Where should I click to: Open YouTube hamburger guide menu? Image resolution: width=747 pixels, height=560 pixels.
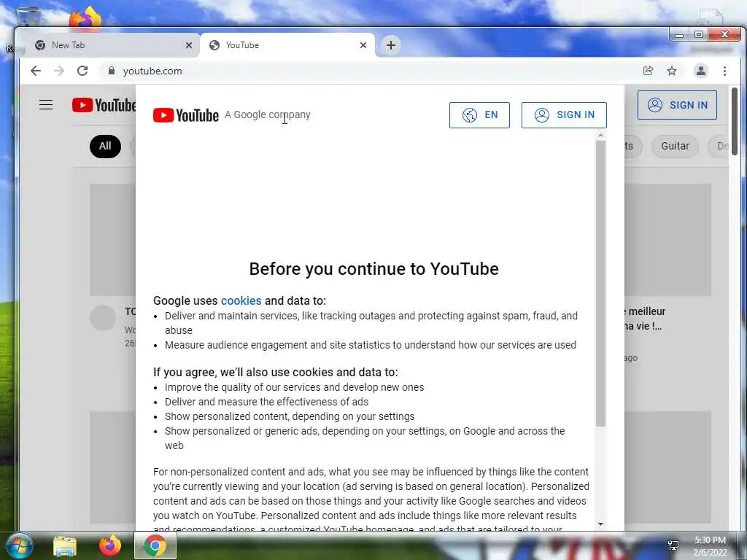tap(46, 105)
